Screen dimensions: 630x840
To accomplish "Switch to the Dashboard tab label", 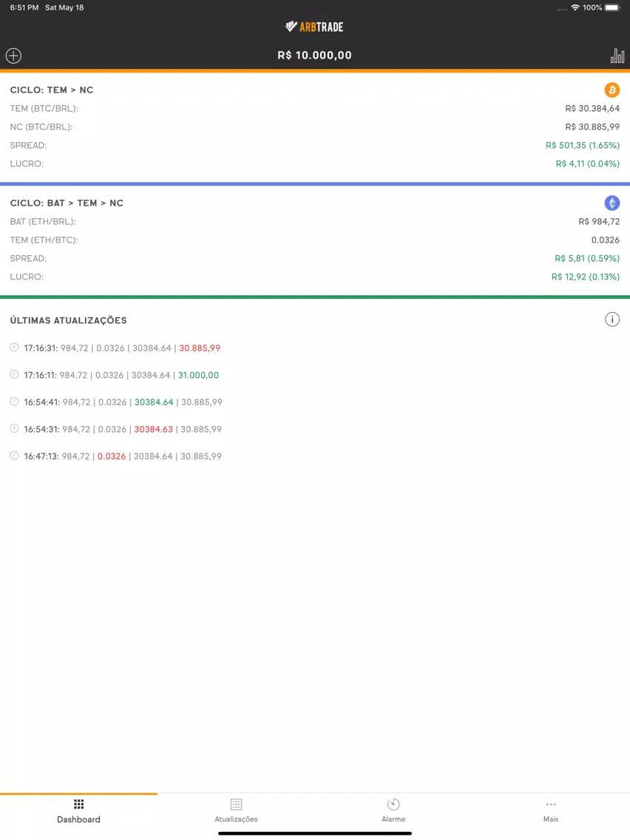I will [x=78, y=819].
